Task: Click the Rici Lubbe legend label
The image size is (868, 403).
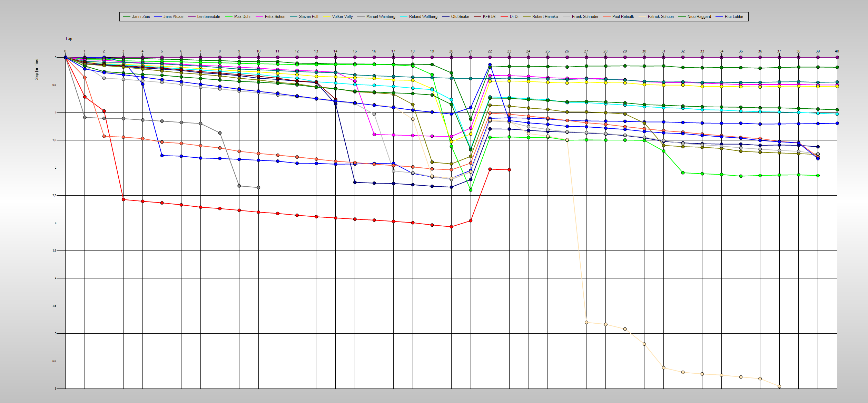Action: pyautogui.click(x=734, y=17)
